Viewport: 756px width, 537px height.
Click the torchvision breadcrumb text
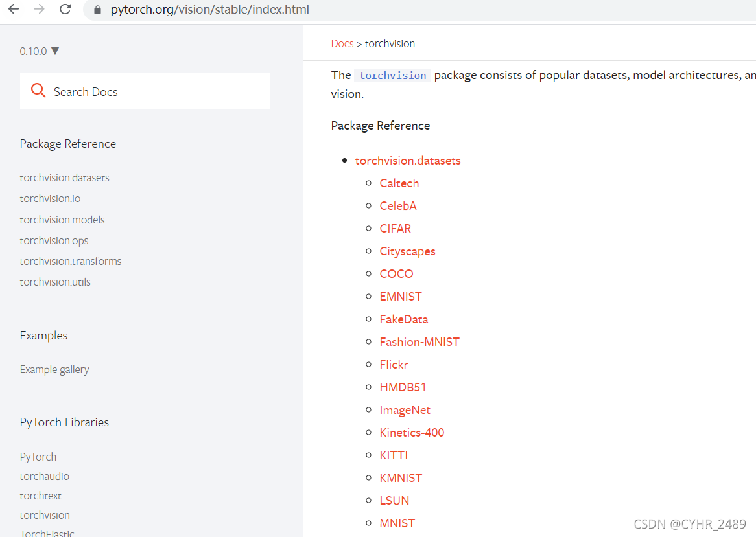tap(390, 44)
